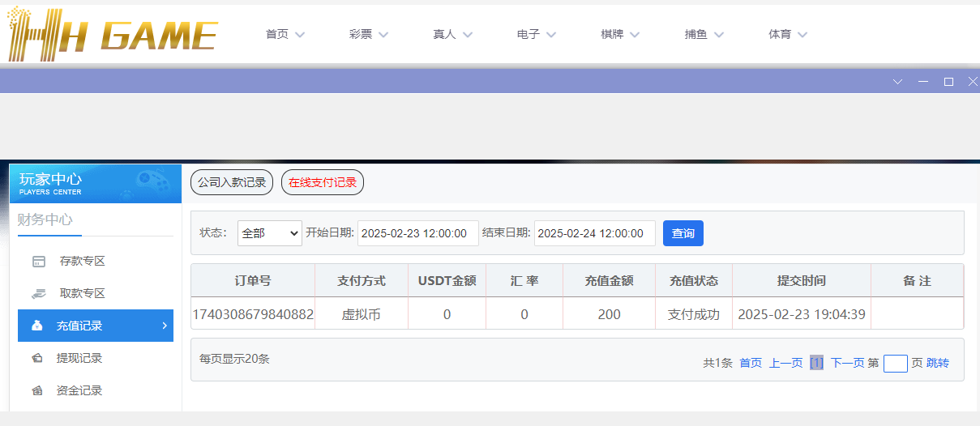Open the 首页 menu item
Screen dimensions: 980x426
coord(285,34)
